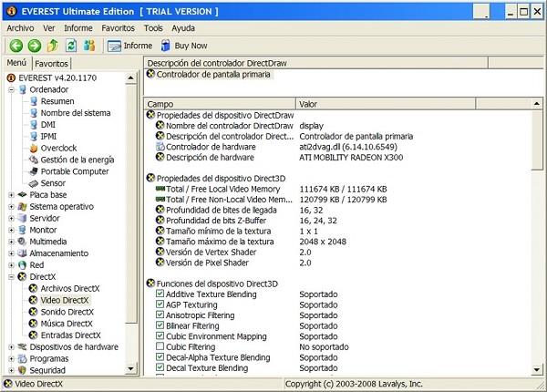Screen dimensions: 547x392
Task: Click the up-level arrow toolbar icon
Action: (x=53, y=46)
